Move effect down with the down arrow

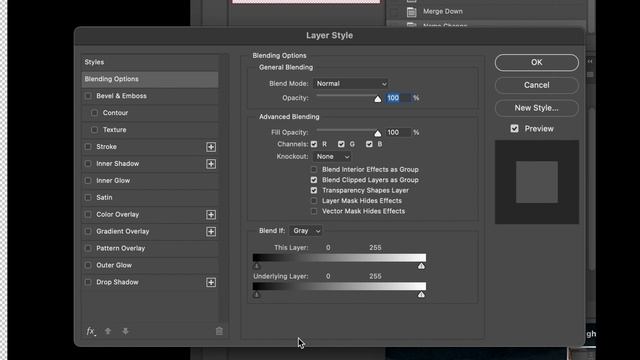click(125, 331)
